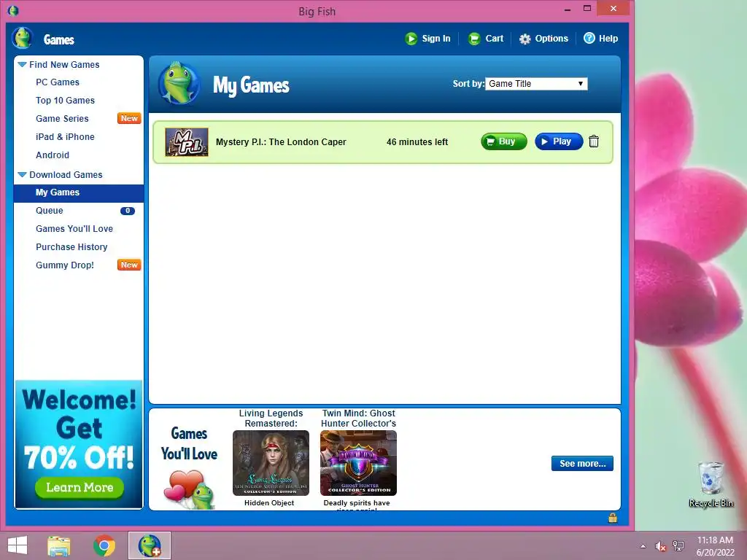The image size is (747, 560).
Task: Collapse the Download Games section
Action: coord(22,175)
